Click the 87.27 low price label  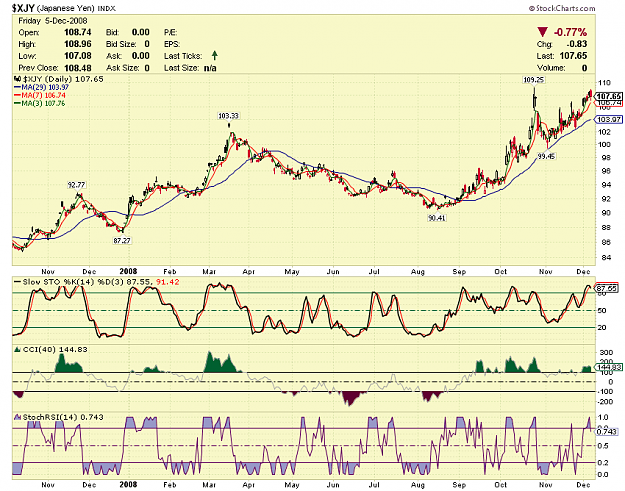tap(122, 241)
